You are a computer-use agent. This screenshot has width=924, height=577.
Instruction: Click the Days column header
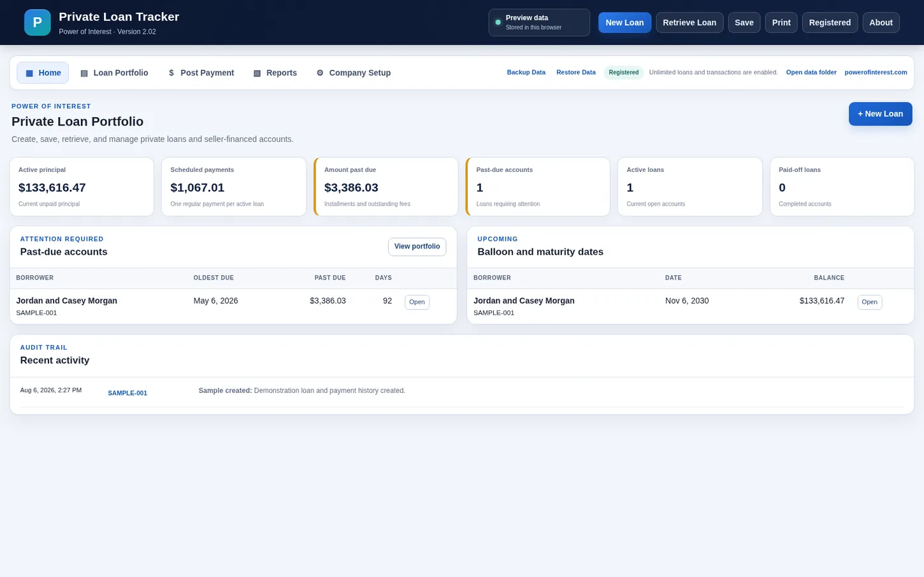383,278
